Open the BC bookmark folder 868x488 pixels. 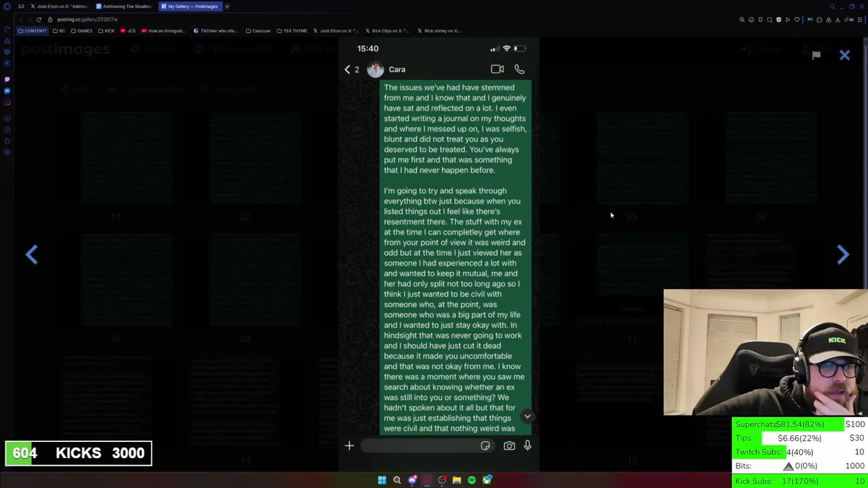pos(60,30)
